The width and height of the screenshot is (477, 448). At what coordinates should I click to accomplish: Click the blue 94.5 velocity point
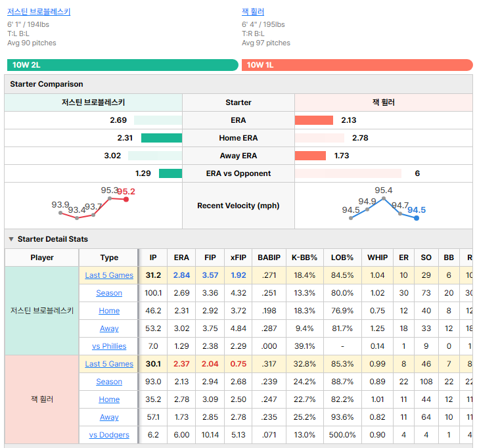417,218
